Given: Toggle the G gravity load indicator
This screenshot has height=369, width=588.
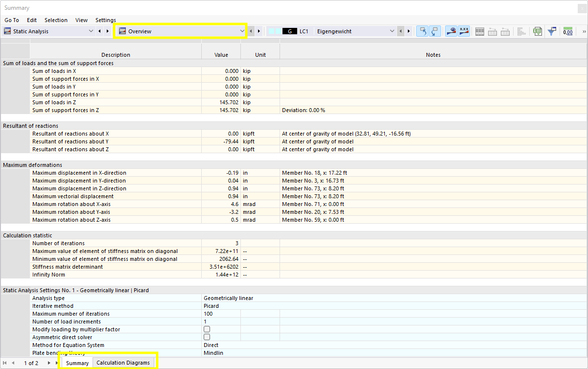Looking at the screenshot, I should [290, 31].
